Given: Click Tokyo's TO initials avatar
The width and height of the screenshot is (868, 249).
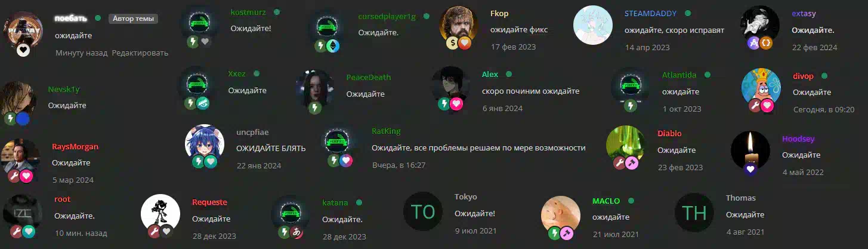Looking at the screenshot, I should click(422, 211).
